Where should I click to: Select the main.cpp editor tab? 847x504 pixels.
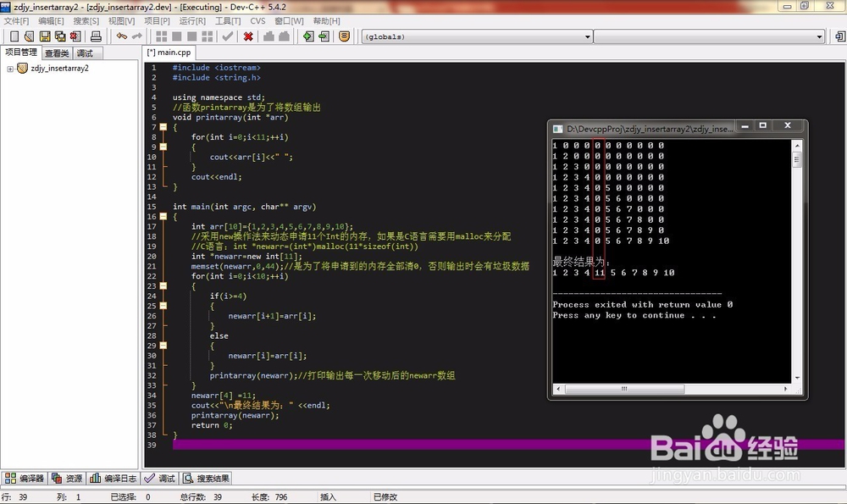[x=169, y=53]
